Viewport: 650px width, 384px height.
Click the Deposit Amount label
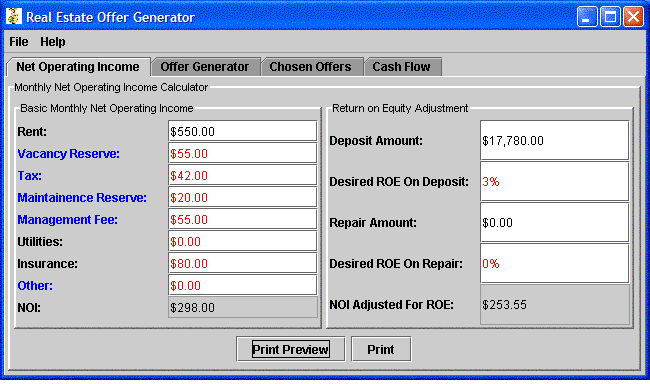tap(376, 141)
